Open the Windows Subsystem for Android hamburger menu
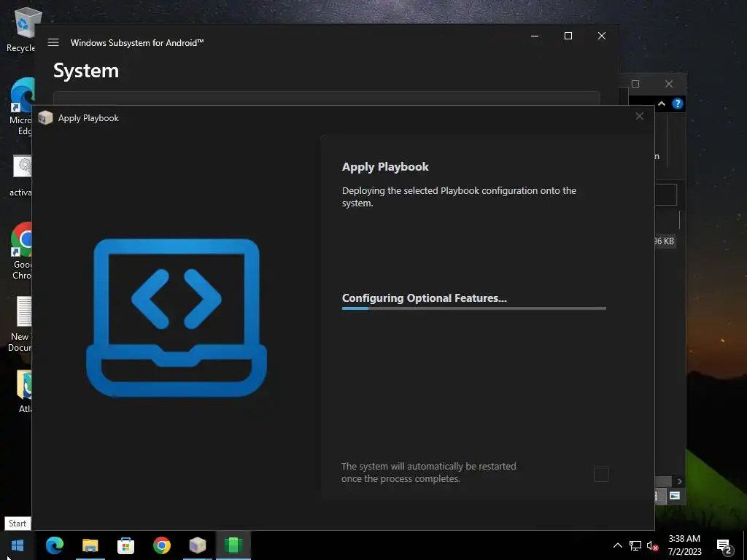This screenshot has width=747, height=560. click(53, 42)
